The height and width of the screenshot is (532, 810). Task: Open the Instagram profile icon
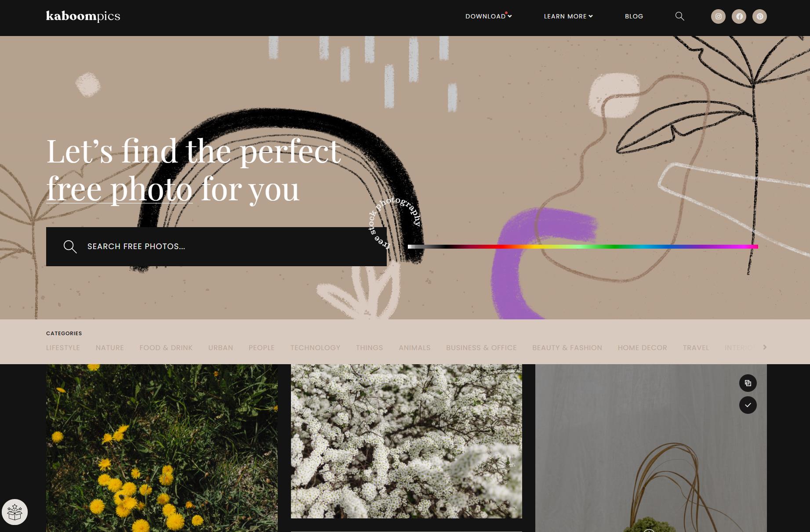pyautogui.click(x=718, y=16)
